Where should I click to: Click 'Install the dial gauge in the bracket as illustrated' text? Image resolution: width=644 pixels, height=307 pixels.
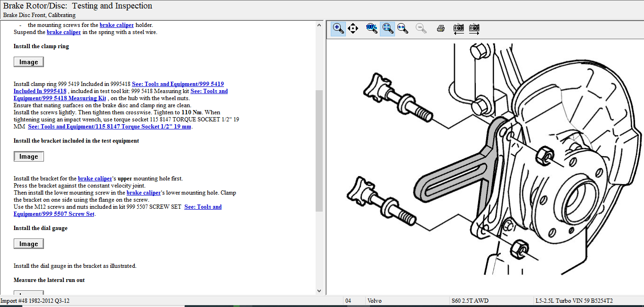point(75,266)
